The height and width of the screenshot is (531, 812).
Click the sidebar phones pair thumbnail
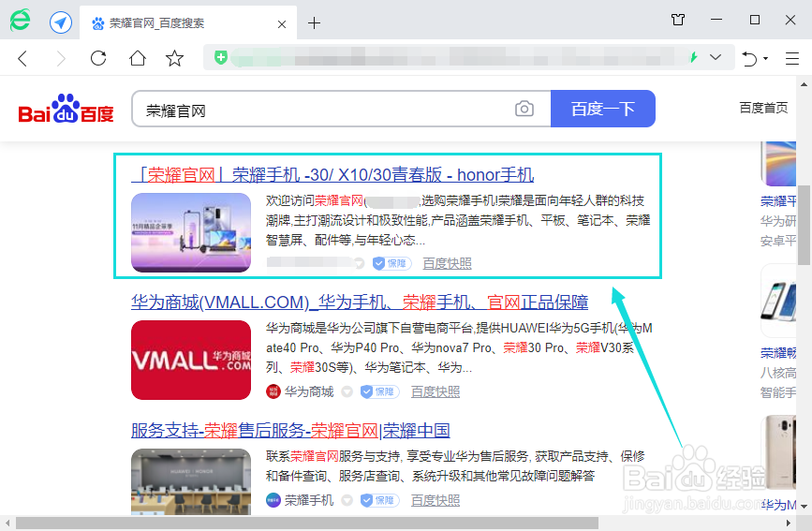pos(778,301)
